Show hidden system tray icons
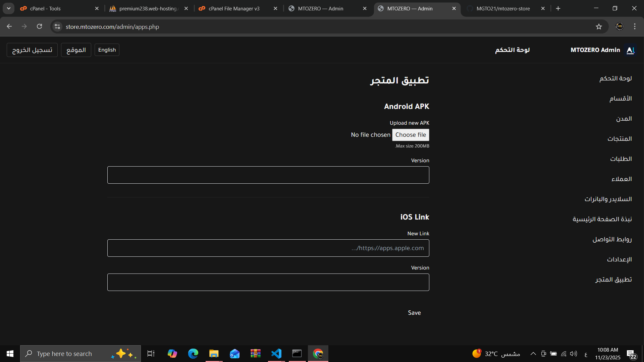Screen dimensions: 644x362 533,354
